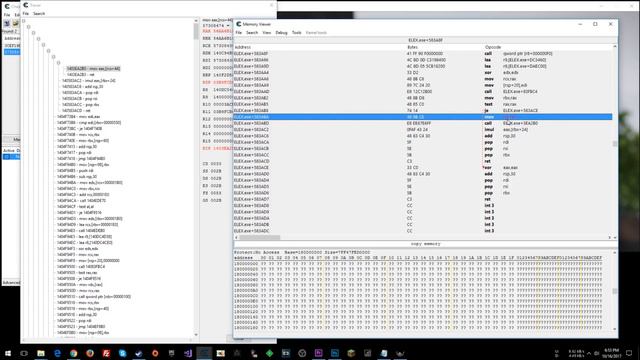
Task: Open Task View from the taskbar
Action: tap(24, 353)
